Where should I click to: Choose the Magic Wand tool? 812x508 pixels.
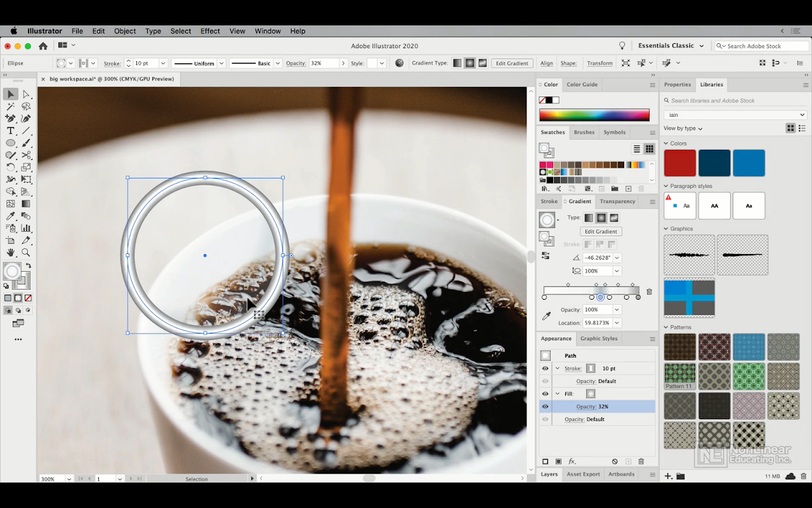pyautogui.click(x=11, y=107)
